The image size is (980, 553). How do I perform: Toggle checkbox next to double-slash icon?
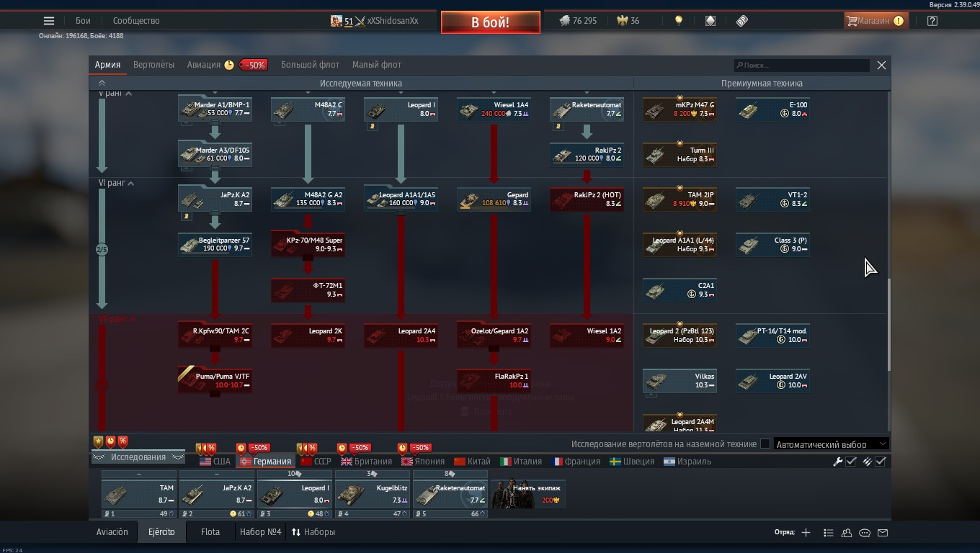[881, 462]
